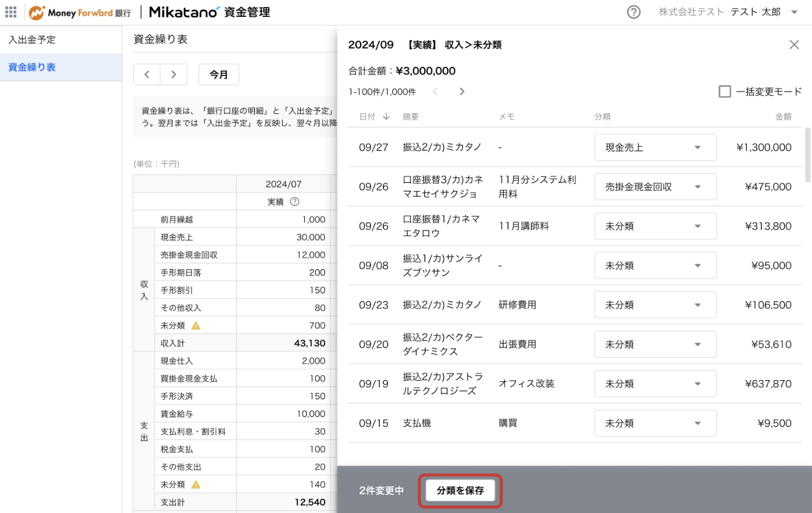Click warning icon beside 収入 未分類
Viewport: 812px width, 513px height.
196,326
